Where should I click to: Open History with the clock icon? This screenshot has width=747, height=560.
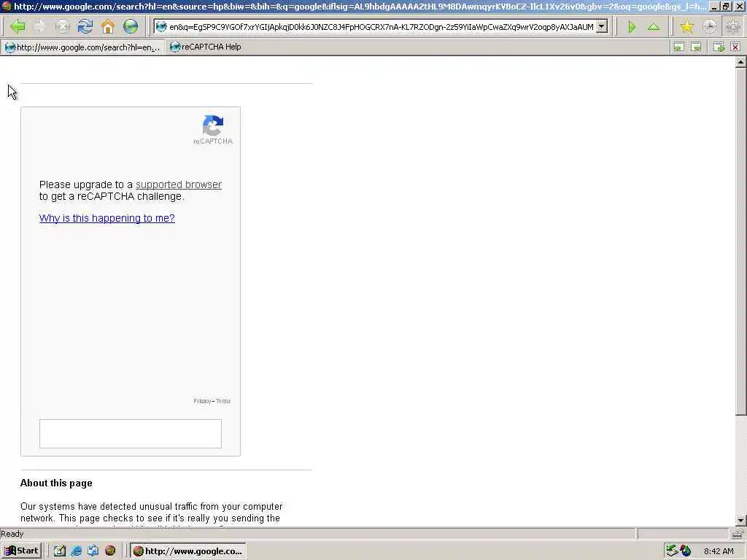point(709,27)
